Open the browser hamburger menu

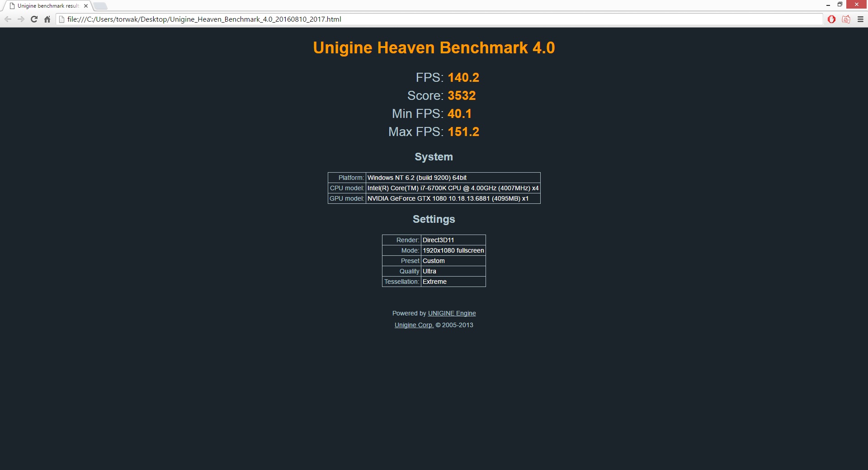(x=860, y=19)
